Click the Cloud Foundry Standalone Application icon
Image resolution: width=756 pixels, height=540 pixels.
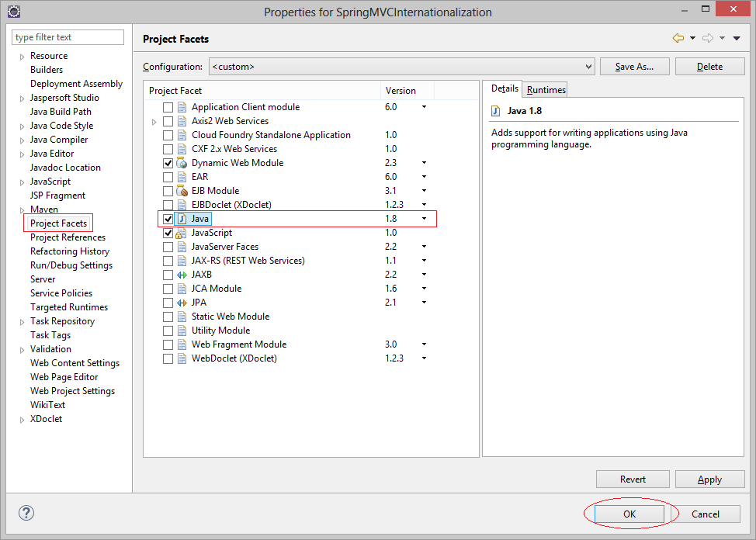(x=182, y=135)
